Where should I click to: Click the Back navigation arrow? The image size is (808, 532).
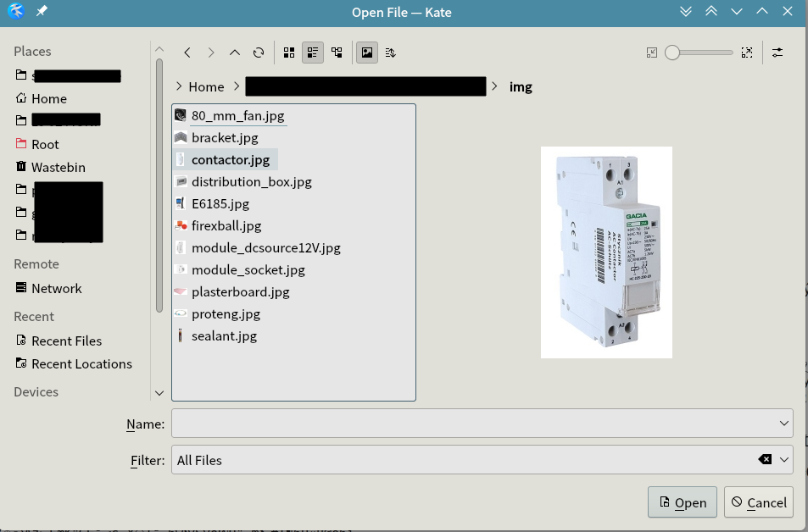click(187, 53)
